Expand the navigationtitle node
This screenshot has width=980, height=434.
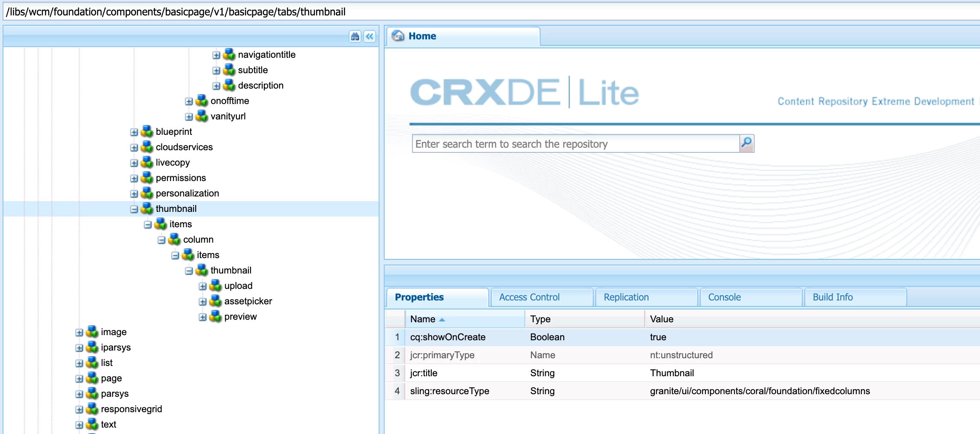[x=216, y=55]
